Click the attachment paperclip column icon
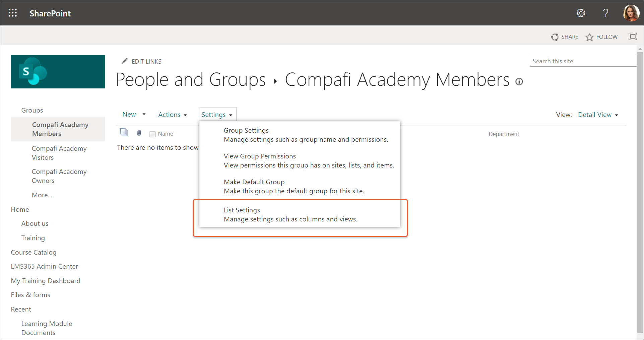This screenshot has width=644, height=340. (139, 133)
